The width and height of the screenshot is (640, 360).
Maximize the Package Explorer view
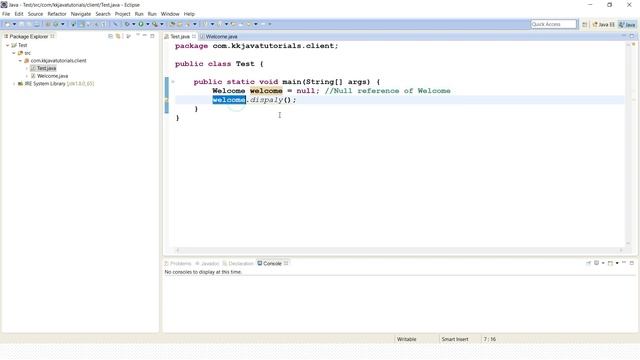tap(152, 36)
